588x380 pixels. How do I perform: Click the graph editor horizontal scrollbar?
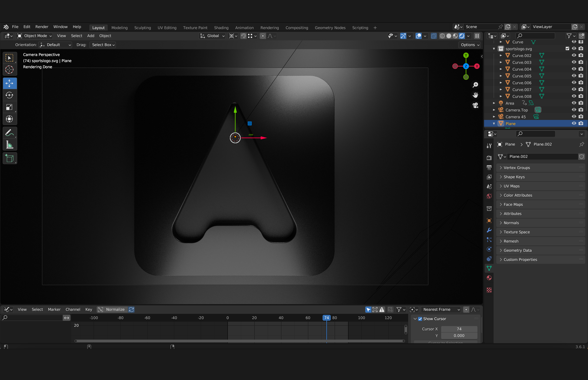point(239,341)
